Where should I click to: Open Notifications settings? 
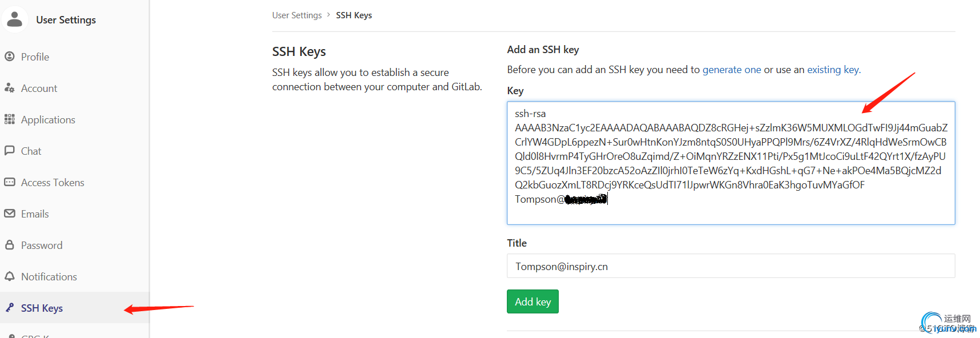(x=49, y=277)
